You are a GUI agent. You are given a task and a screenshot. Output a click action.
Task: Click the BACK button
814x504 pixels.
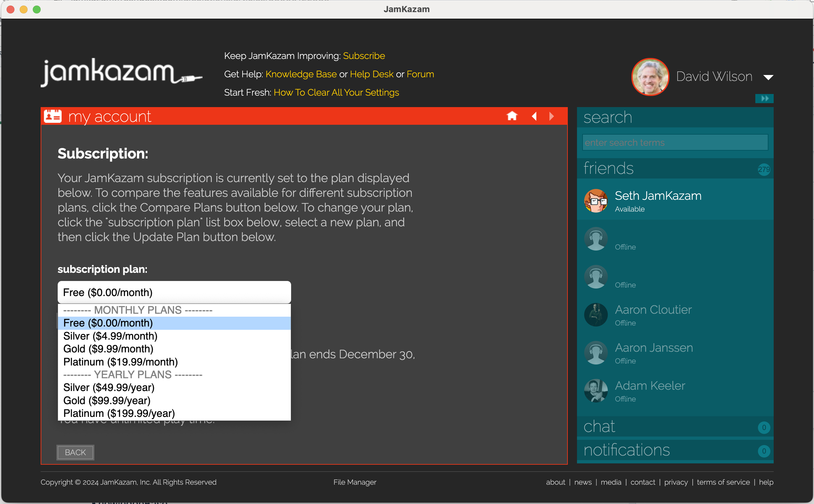75,452
